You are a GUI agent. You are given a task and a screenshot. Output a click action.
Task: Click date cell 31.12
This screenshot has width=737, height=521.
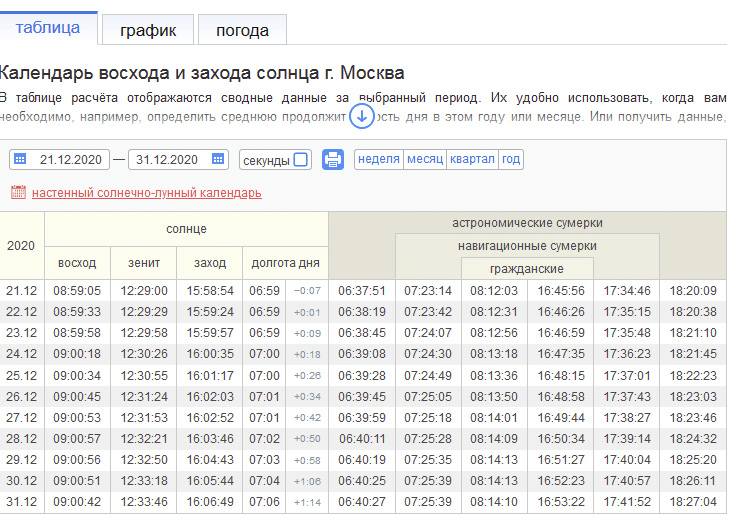pos(22,502)
